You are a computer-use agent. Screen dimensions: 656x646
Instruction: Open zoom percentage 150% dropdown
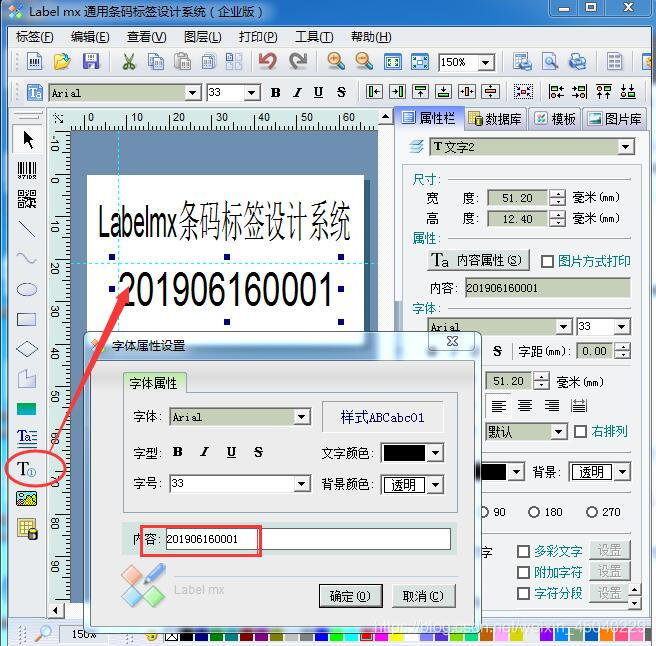(x=486, y=63)
